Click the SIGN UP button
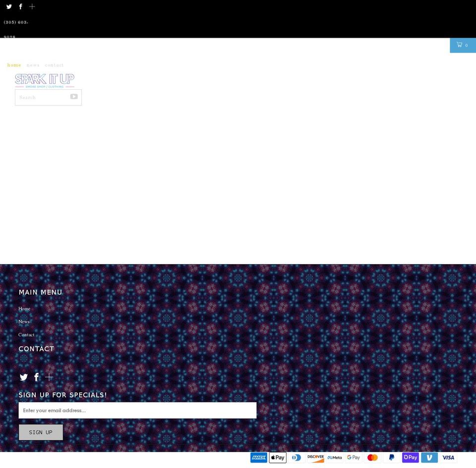Screen dimensions: 476x468 click(x=41, y=432)
